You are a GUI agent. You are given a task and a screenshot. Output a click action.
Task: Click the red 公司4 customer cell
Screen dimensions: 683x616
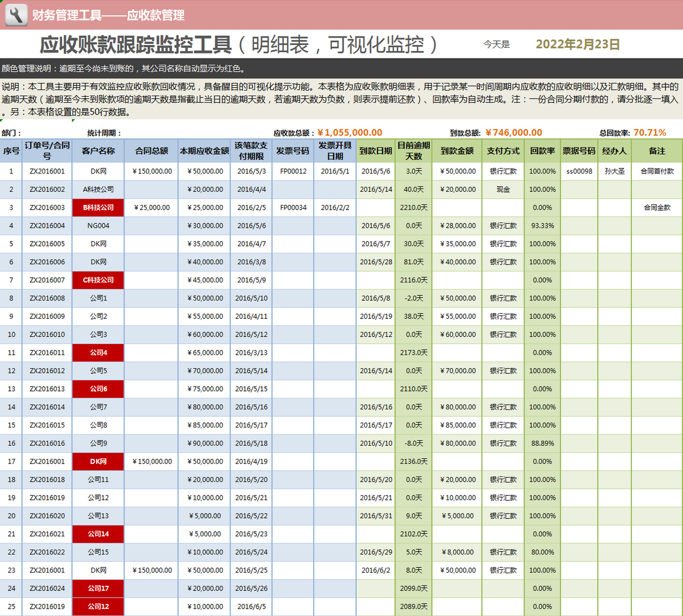click(x=98, y=352)
